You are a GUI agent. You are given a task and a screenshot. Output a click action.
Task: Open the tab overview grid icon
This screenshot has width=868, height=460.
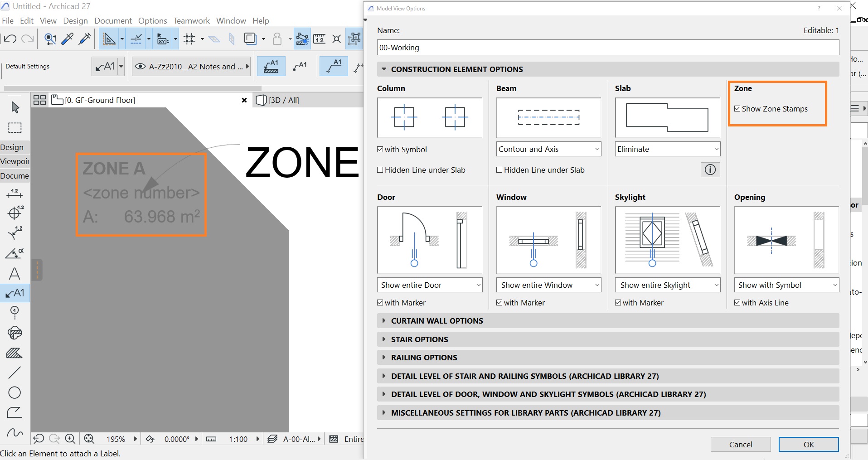[40, 100]
